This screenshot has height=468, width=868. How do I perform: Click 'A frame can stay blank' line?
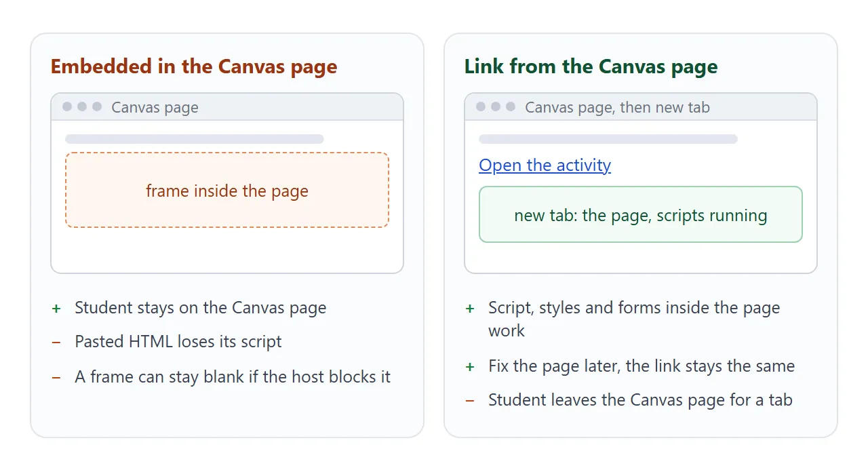click(233, 376)
